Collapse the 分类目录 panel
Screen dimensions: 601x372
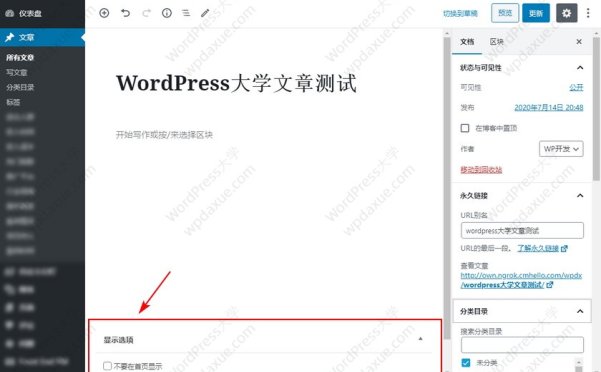[x=580, y=311]
